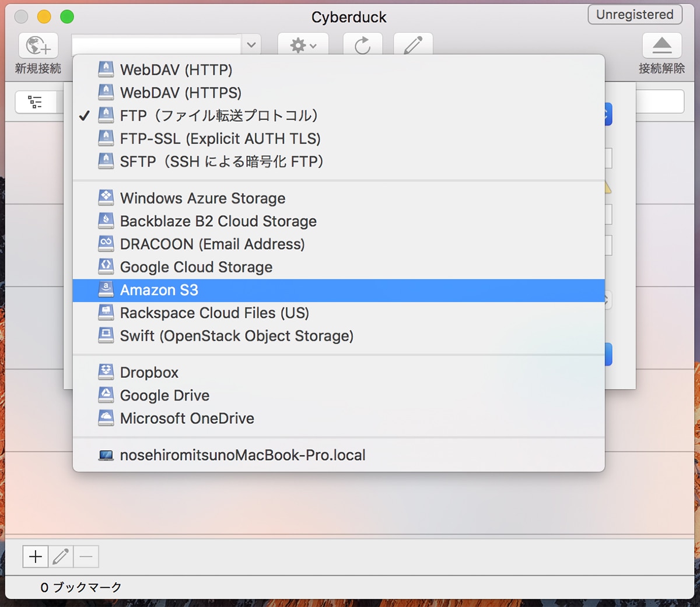Select Amazon S3 from protocol list
Viewport: 700px width, 607px height.
[x=159, y=290]
